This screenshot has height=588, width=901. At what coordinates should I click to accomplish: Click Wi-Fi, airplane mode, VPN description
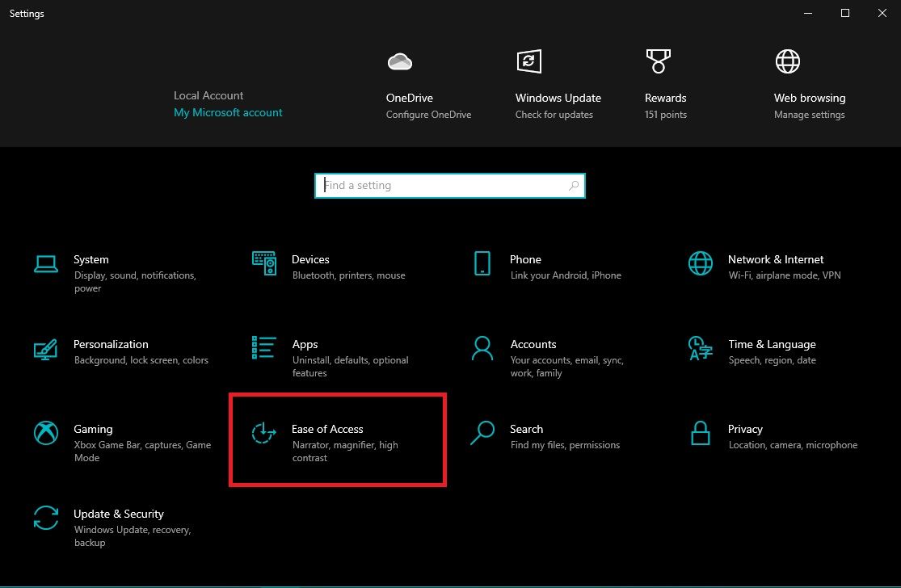[785, 275]
